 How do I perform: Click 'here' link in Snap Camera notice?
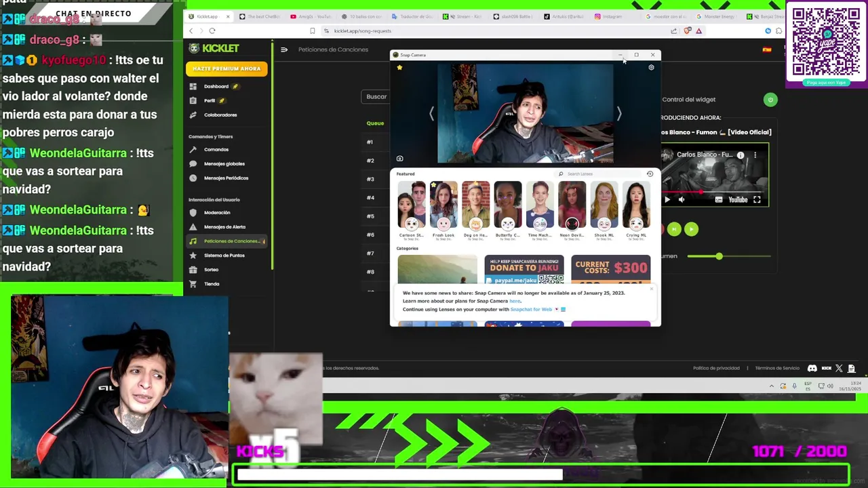click(x=515, y=301)
